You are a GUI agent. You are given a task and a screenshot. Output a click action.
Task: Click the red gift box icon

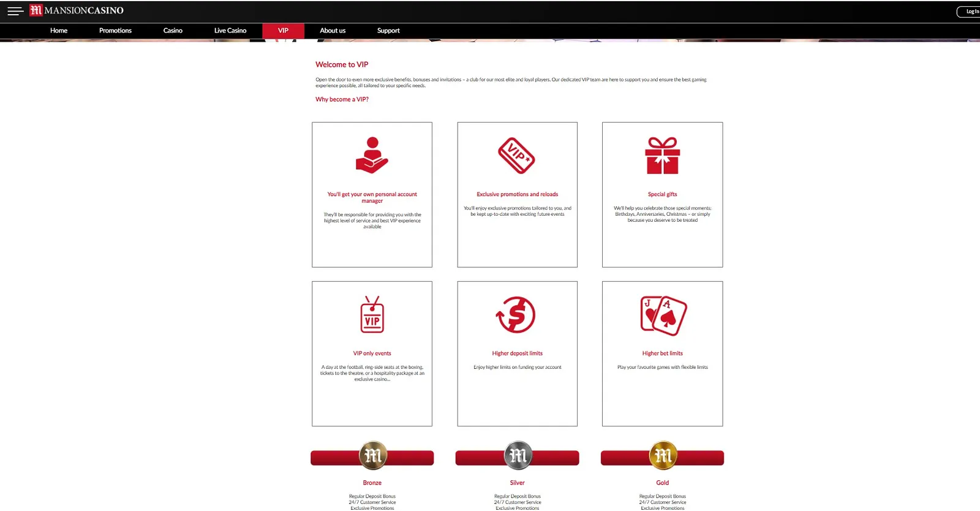[662, 156]
